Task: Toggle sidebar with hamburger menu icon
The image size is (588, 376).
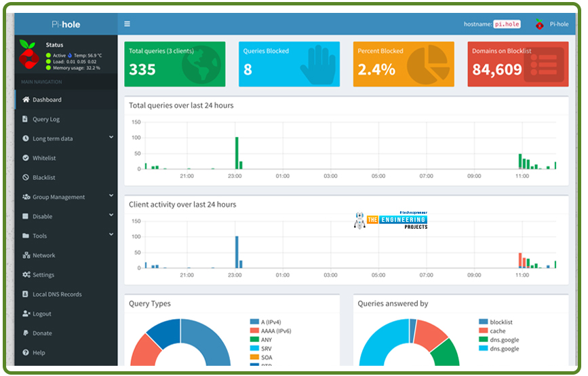Action: tap(127, 24)
